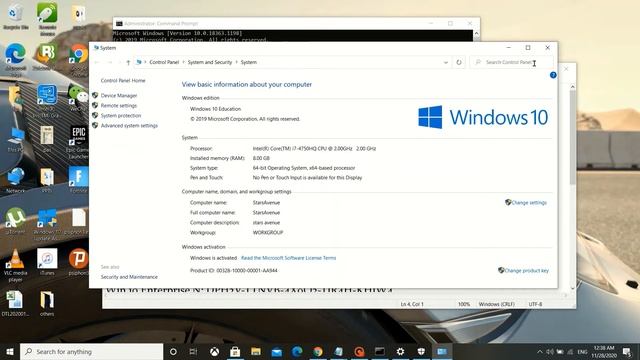Image resolution: width=640 pixels, height=360 pixels.
Task: Open Microsoft Store from taskbar
Action: pos(235,351)
